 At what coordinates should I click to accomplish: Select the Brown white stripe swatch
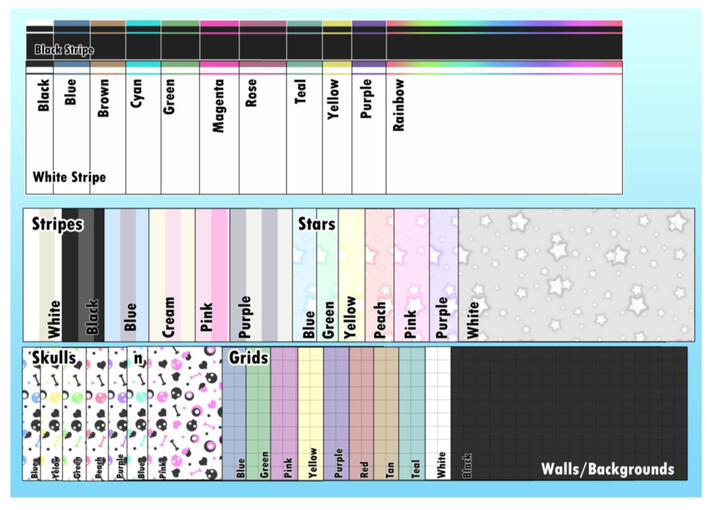point(107,130)
